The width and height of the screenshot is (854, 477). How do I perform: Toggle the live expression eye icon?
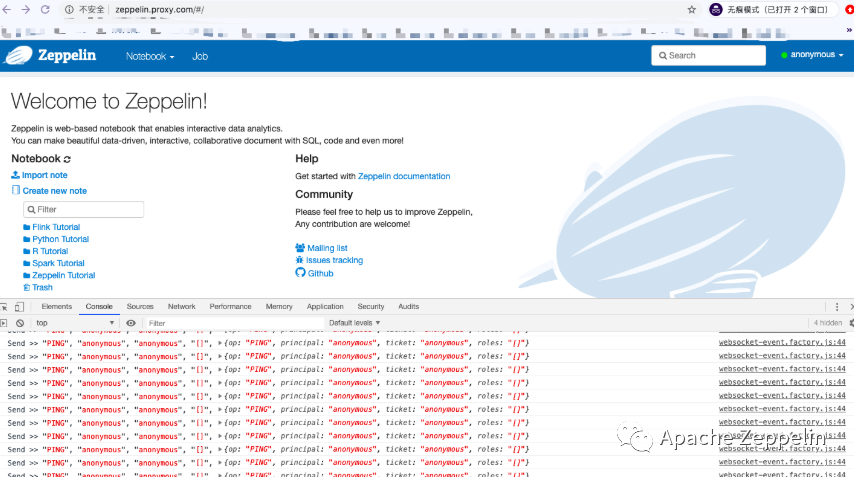tap(131, 323)
